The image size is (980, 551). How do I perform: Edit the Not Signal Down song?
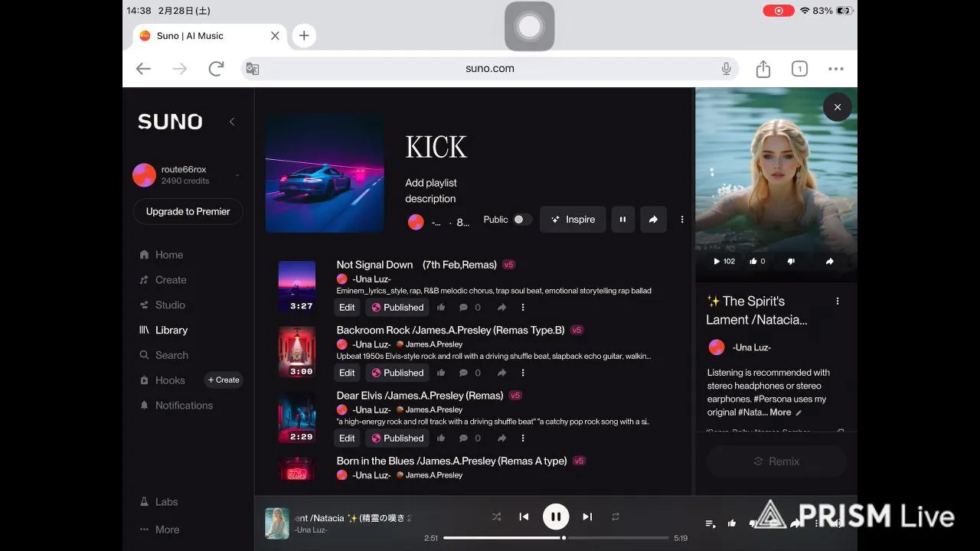[347, 308]
